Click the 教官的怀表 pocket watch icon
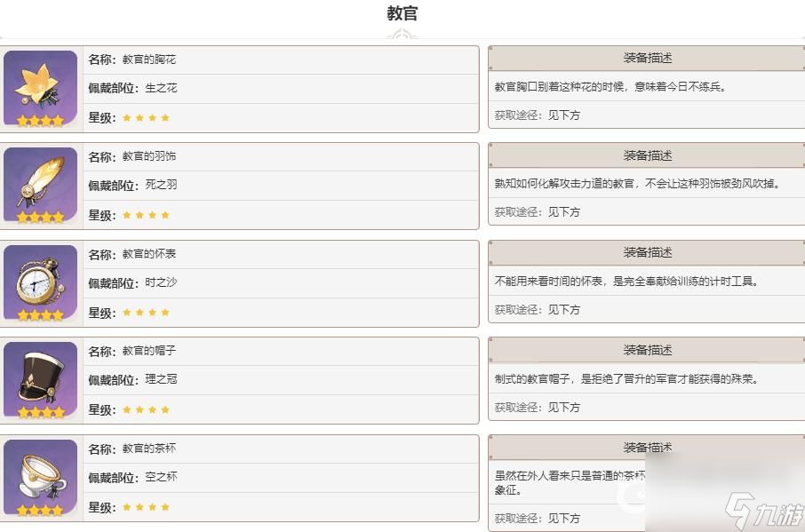 tap(41, 283)
